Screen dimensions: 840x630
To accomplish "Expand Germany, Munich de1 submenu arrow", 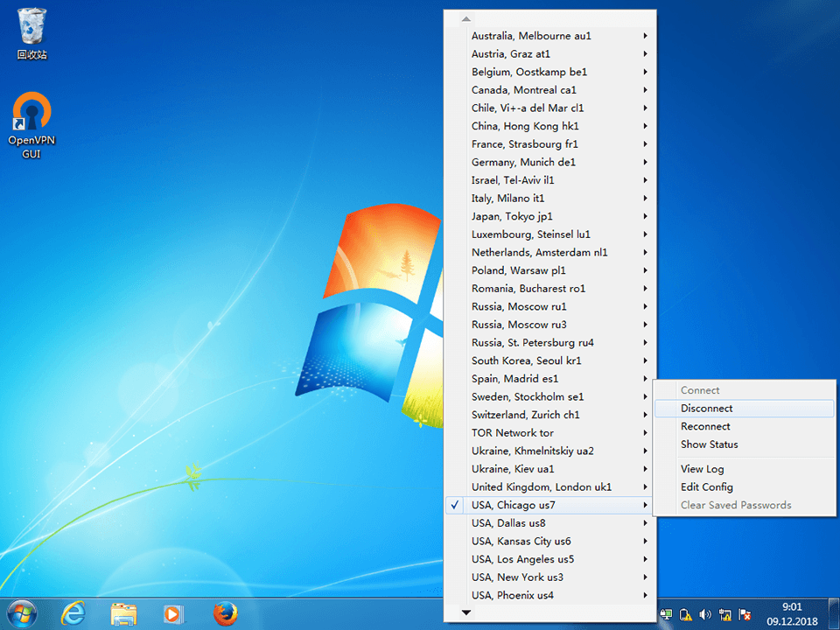I will [x=645, y=162].
